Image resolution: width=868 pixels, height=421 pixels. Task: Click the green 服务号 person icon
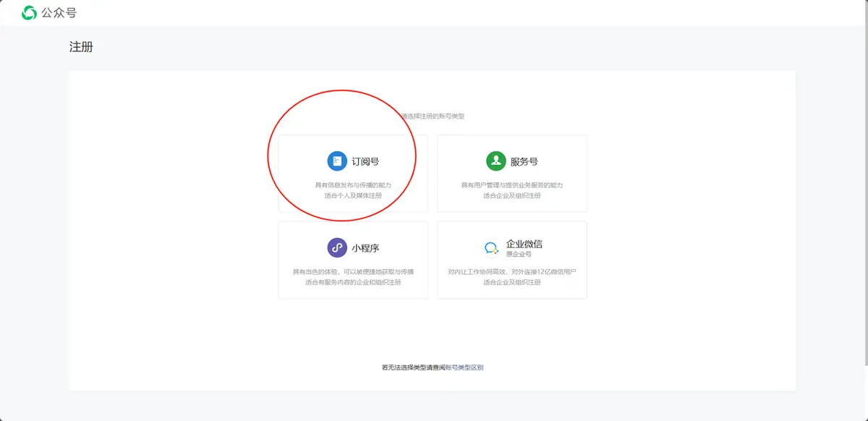pos(495,161)
